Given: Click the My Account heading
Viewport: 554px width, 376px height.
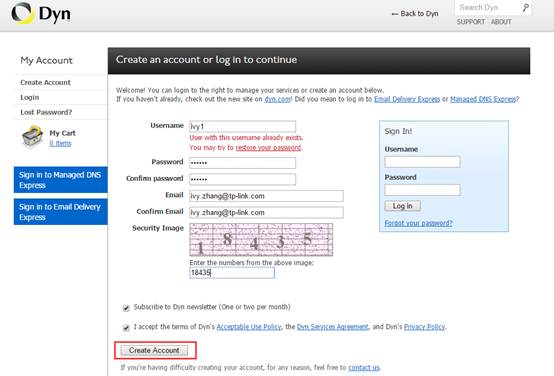Looking at the screenshot, I should click(x=46, y=60).
